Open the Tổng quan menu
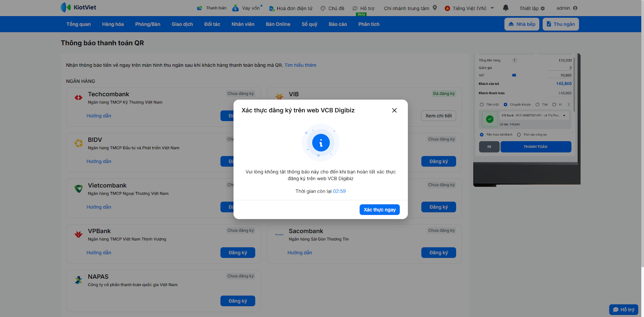The width and height of the screenshot is (644, 317). (78, 24)
